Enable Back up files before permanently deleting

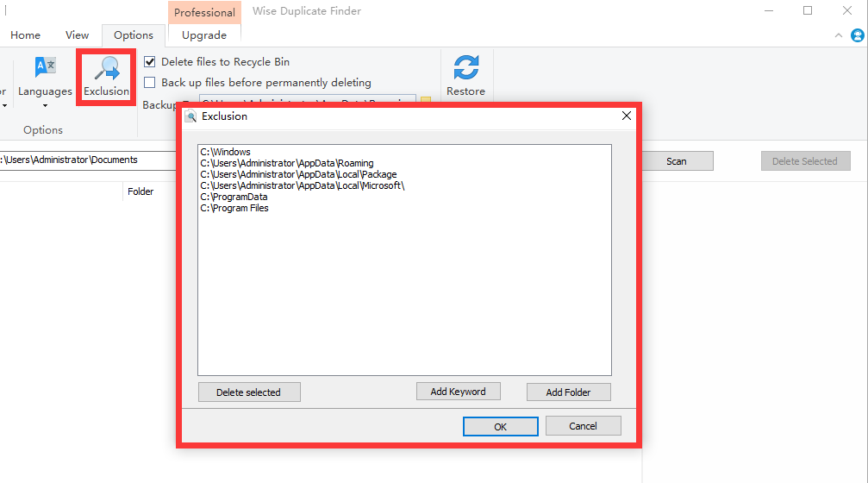(x=149, y=83)
